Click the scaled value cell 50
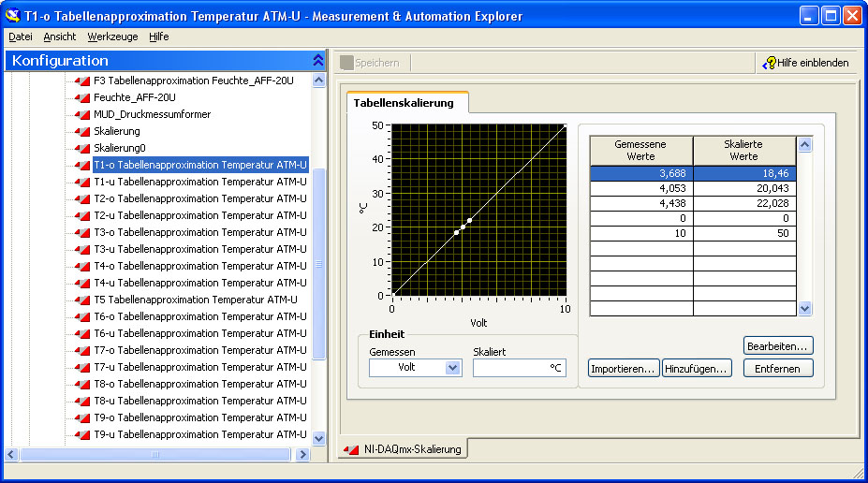 pyautogui.click(x=744, y=233)
